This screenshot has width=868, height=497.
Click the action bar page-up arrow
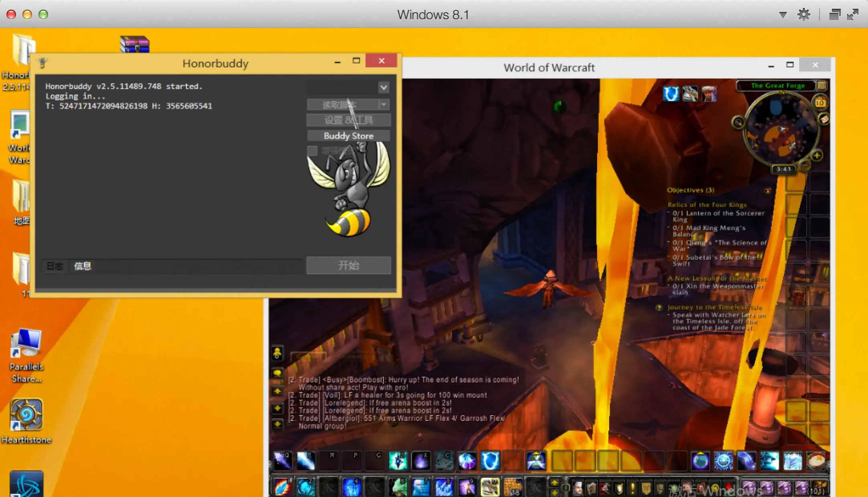pyautogui.click(x=555, y=483)
